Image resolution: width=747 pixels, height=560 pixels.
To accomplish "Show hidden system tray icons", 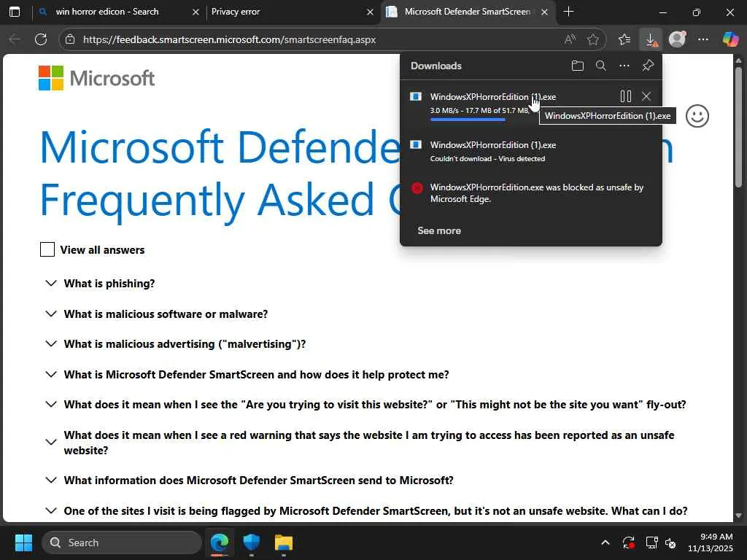I will (605, 542).
